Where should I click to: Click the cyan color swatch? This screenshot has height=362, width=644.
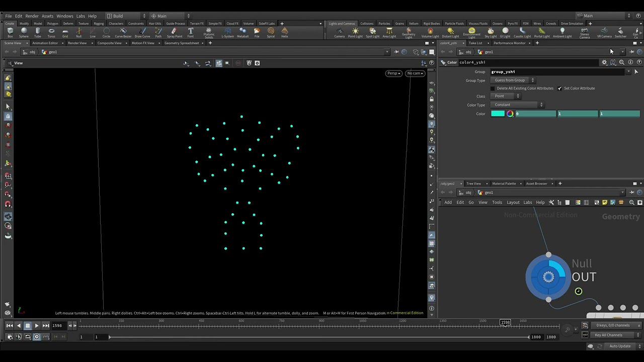pos(498,114)
